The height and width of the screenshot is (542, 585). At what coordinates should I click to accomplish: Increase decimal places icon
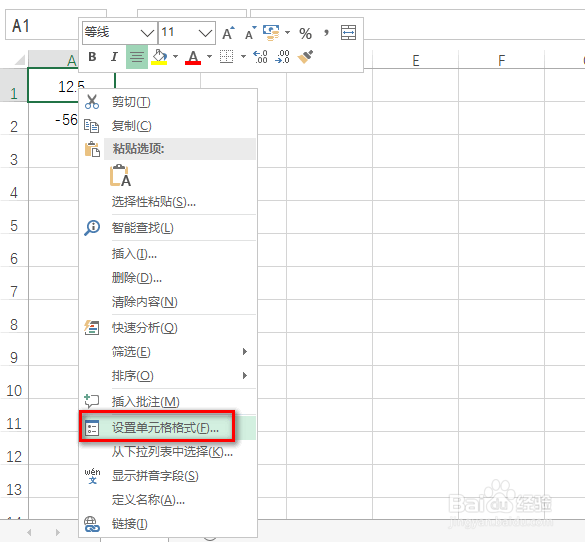260,57
